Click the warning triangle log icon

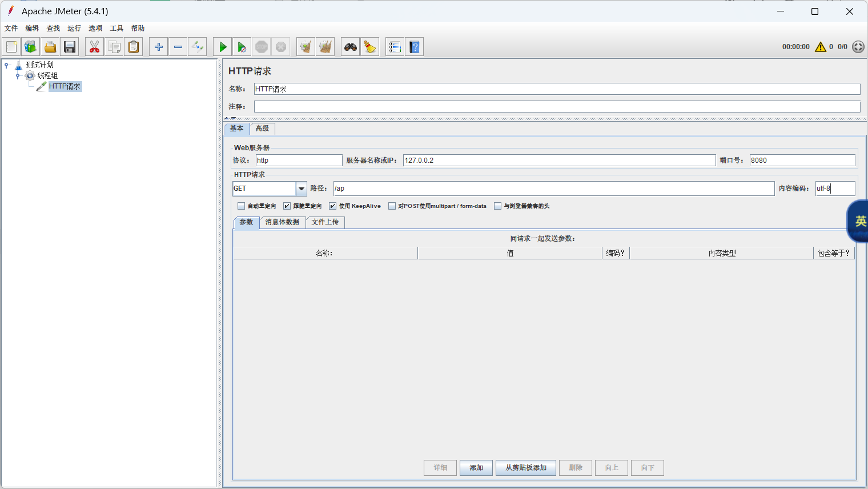click(x=821, y=47)
